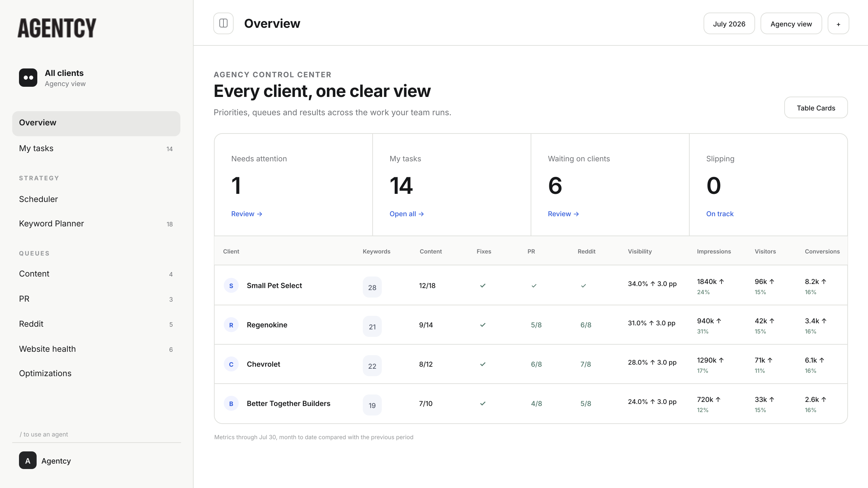Click the Better Together Builders avatar badge
Screen dimensions: 868x488
[231, 404]
